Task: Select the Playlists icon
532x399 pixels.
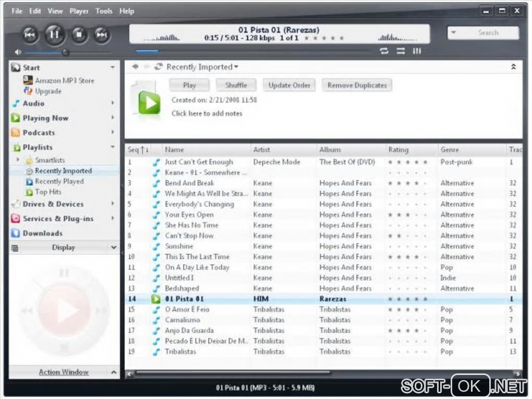Action: pos(16,147)
